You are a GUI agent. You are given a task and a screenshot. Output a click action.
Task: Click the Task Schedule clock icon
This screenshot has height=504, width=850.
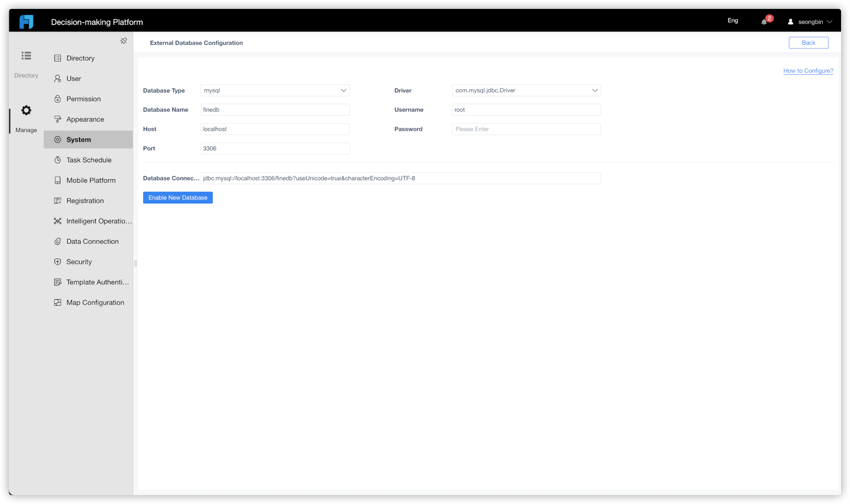coord(58,160)
